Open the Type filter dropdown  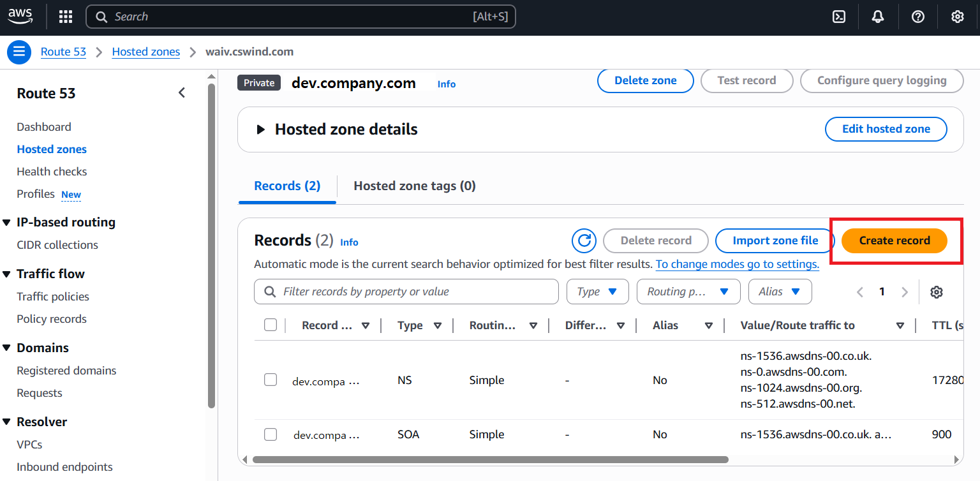pyautogui.click(x=597, y=292)
